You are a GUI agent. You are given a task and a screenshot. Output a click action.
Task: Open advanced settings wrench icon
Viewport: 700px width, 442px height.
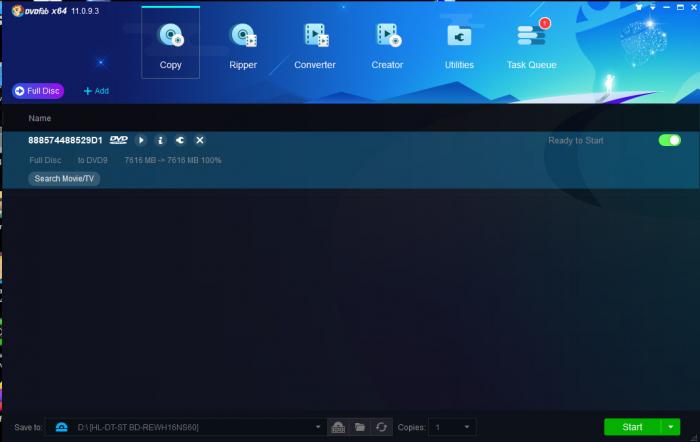[x=180, y=140]
